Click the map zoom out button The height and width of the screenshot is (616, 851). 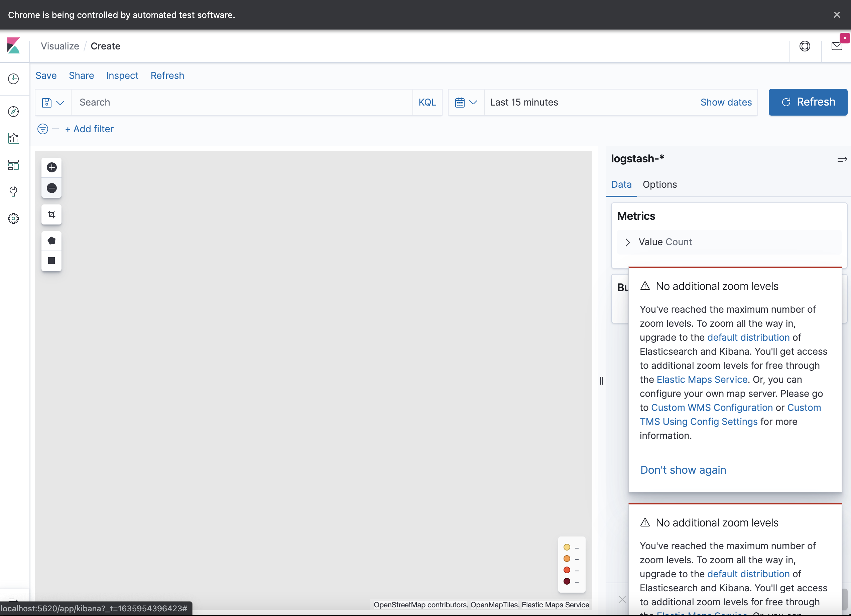pyautogui.click(x=51, y=188)
